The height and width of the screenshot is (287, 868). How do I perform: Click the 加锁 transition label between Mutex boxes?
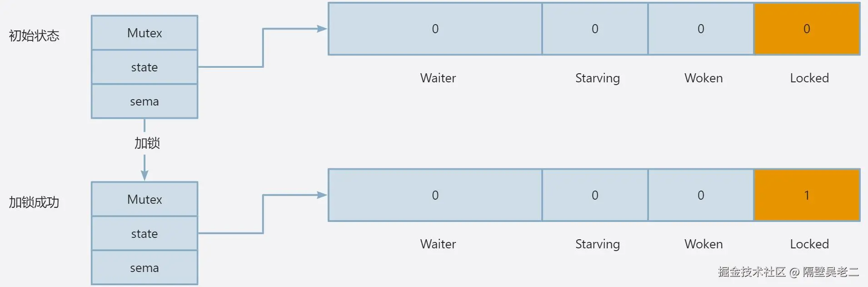(x=147, y=143)
